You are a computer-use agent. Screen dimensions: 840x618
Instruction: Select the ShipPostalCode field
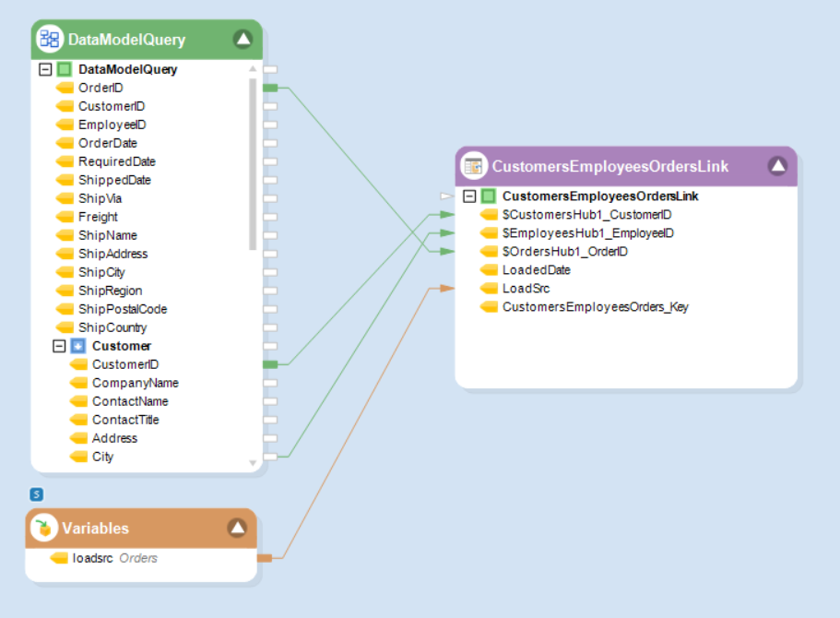pyautogui.click(x=122, y=309)
